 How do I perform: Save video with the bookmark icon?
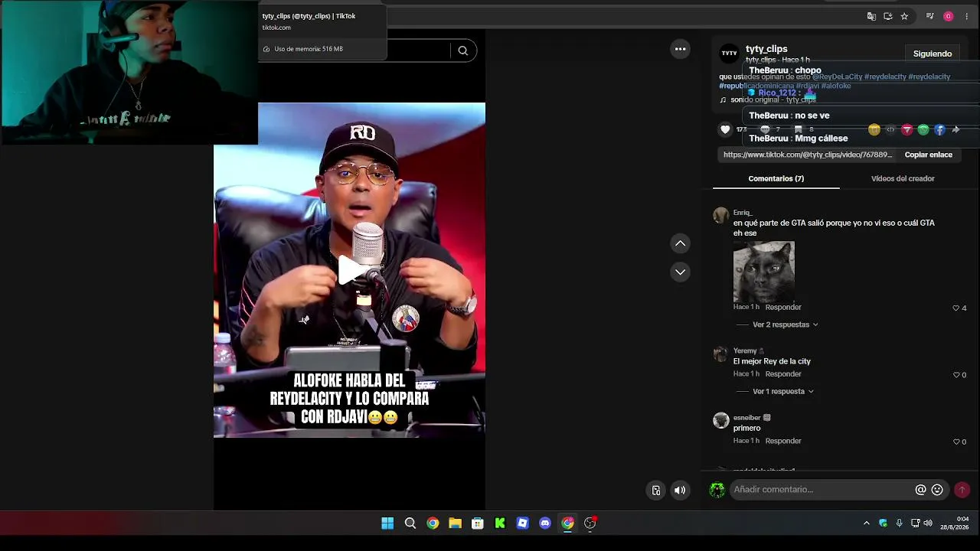[798, 129]
